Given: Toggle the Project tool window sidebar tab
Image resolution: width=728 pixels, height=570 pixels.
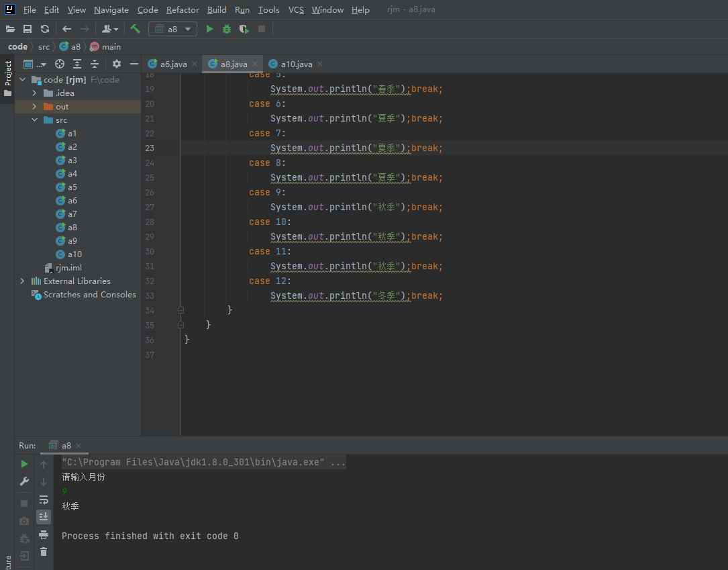Looking at the screenshot, I should [7, 79].
